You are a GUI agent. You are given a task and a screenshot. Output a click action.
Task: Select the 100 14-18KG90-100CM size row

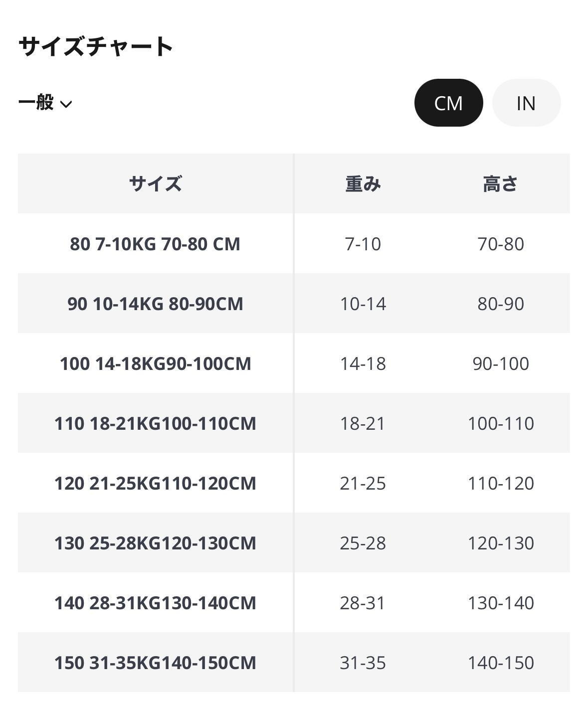click(x=155, y=363)
